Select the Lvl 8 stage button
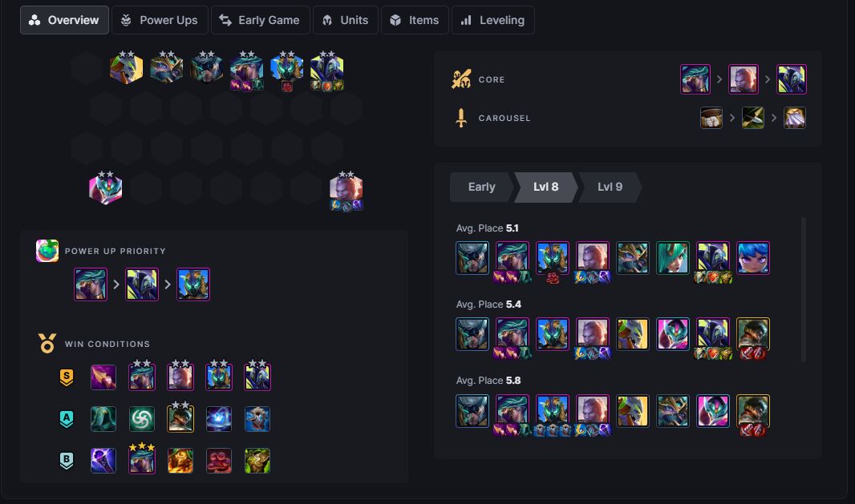The width and height of the screenshot is (855, 504). click(546, 187)
